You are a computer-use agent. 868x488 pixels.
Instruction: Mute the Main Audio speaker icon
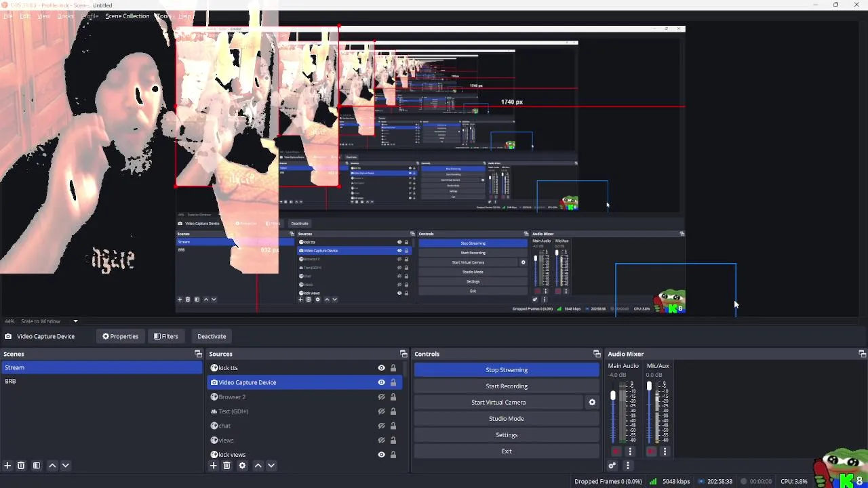(616, 451)
